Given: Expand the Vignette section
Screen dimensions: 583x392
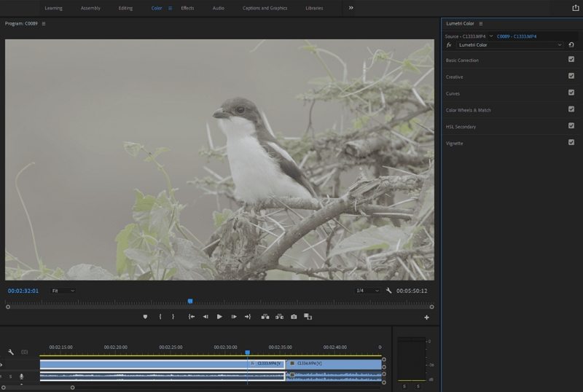Looking at the screenshot, I should (454, 144).
